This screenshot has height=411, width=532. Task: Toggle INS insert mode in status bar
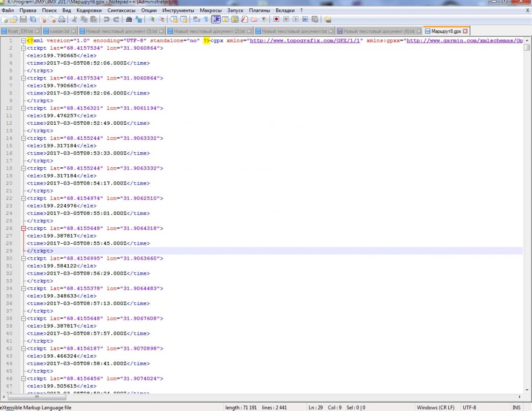click(516, 407)
